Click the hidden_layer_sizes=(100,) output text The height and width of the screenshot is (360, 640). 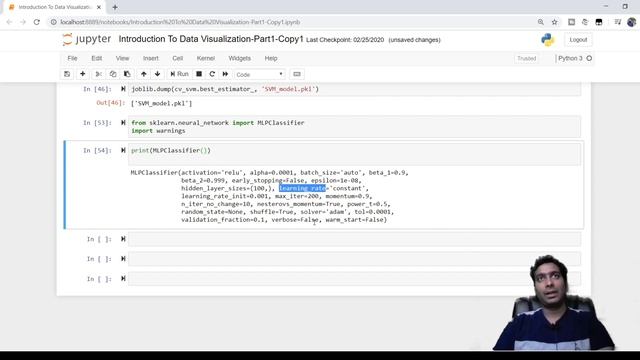[228, 188]
